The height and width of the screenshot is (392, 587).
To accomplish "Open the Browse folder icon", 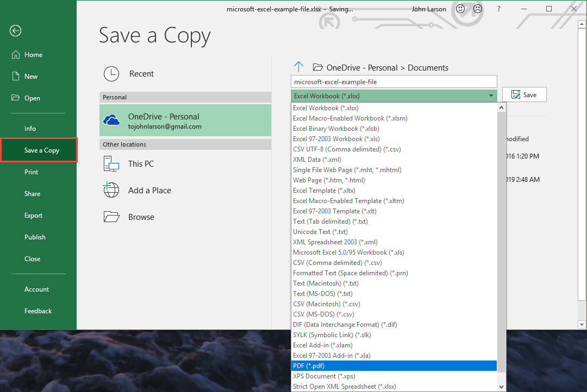I will tap(111, 217).
